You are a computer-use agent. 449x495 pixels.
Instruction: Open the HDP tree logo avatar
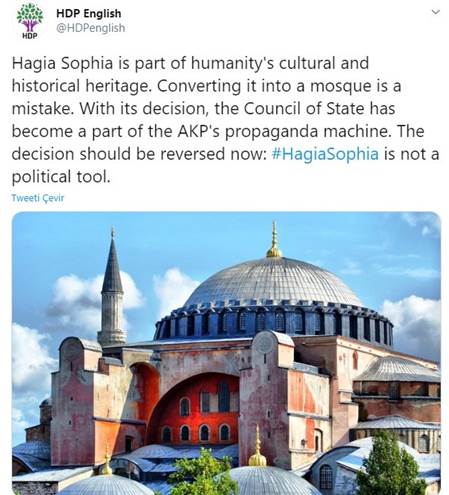pos(30,21)
